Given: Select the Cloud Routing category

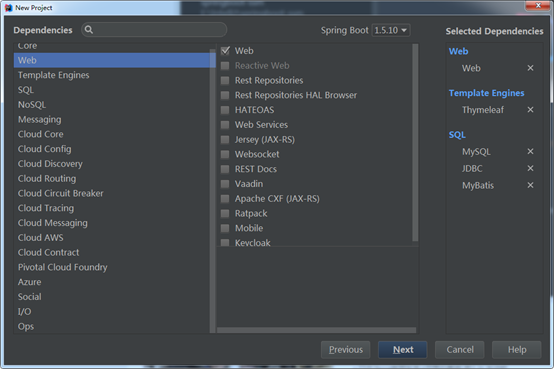Looking at the screenshot, I should point(113,178).
